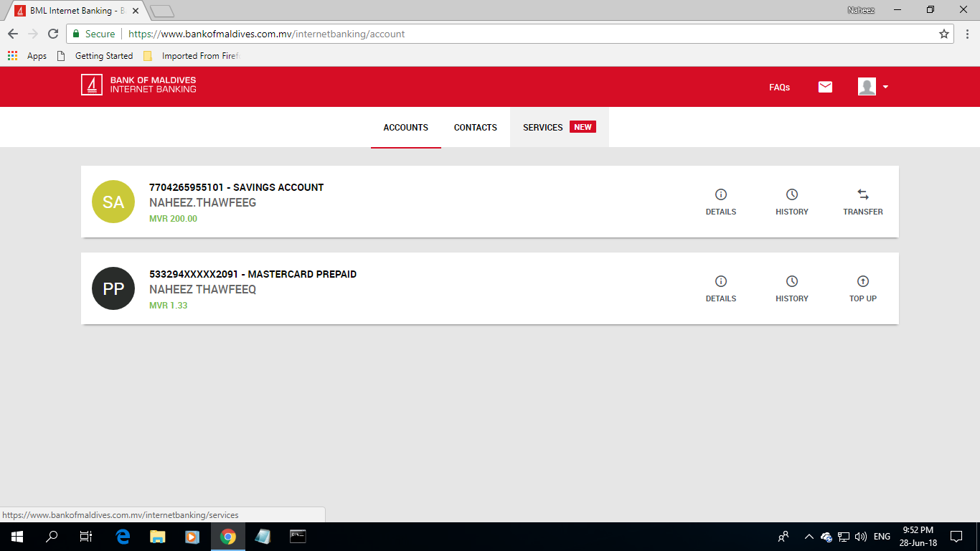View History of the Savings Account

[792, 202]
